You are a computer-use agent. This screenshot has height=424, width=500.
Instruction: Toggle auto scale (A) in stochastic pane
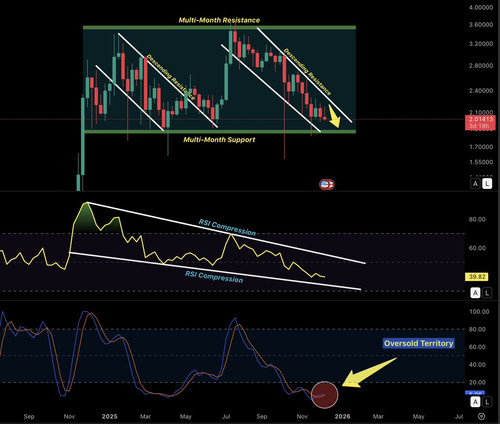[x=476, y=402]
